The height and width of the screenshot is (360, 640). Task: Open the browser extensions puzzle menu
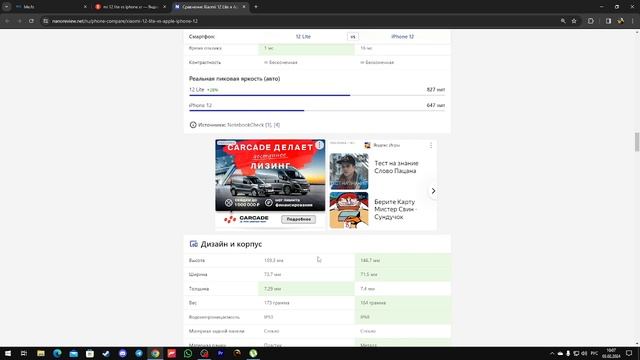591,21
